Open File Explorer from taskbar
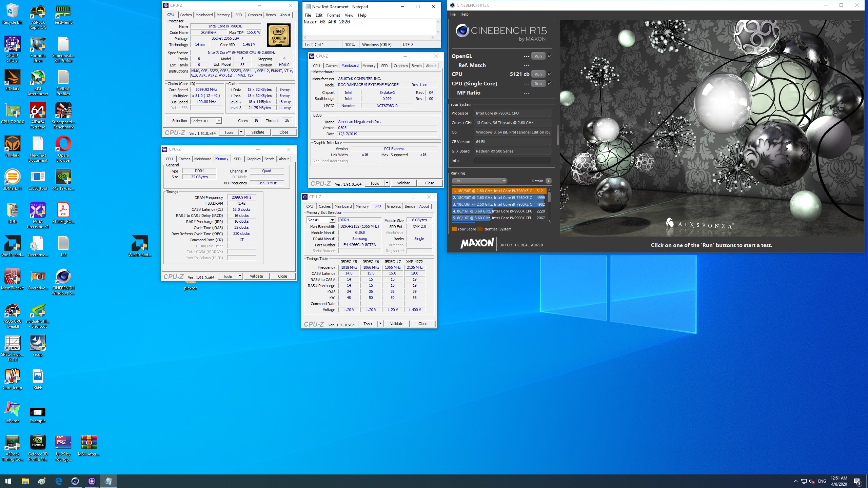868x488 pixels. tap(25, 481)
